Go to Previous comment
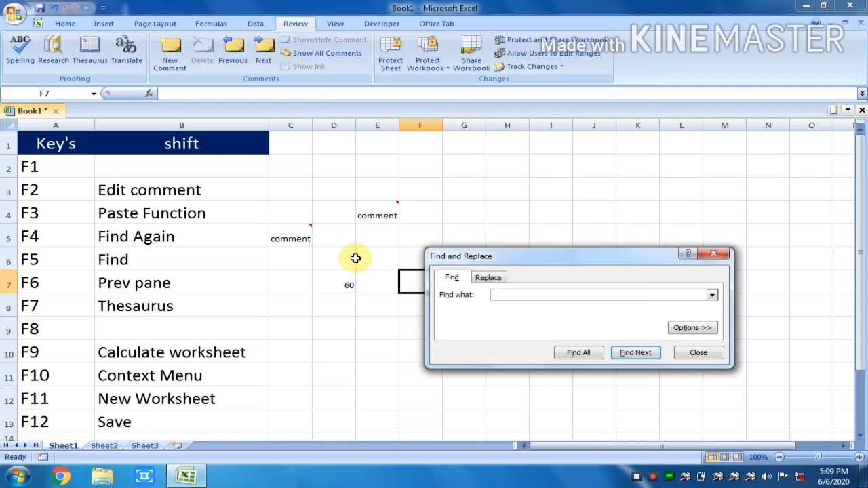The height and width of the screenshot is (488, 868). click(233, 51)
